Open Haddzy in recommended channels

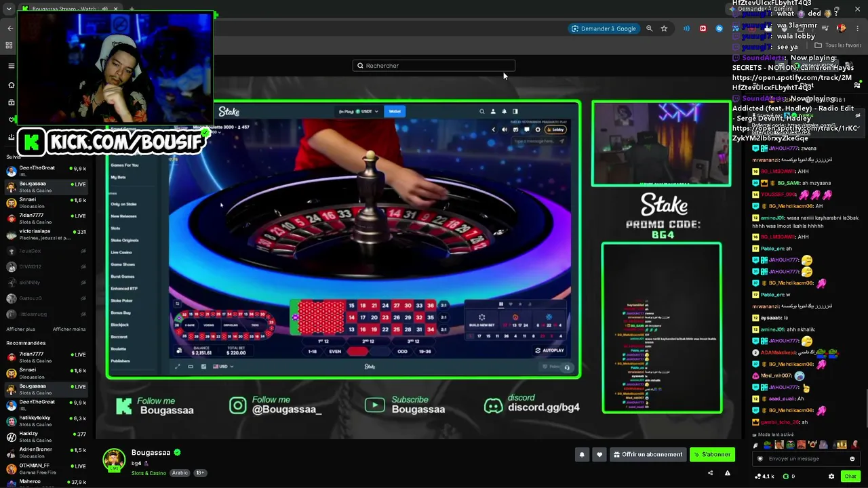(x=46, y=437)
